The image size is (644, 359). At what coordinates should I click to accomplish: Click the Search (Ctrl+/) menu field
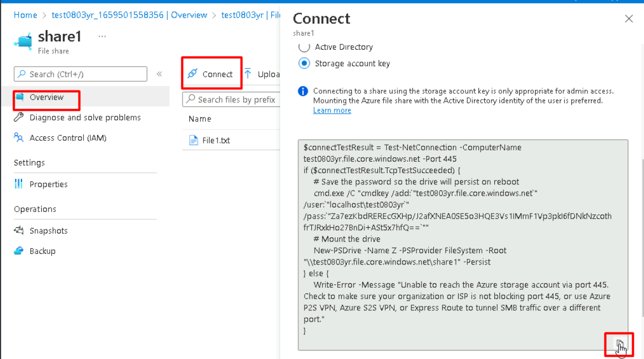[x=80, y=74]
